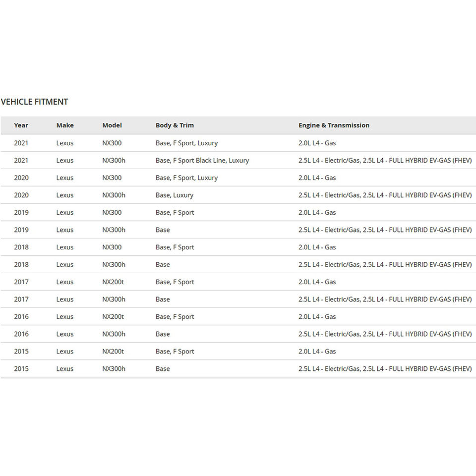Click '2.0L L4 - Gas' in 2021 row

tap(317, 143)
